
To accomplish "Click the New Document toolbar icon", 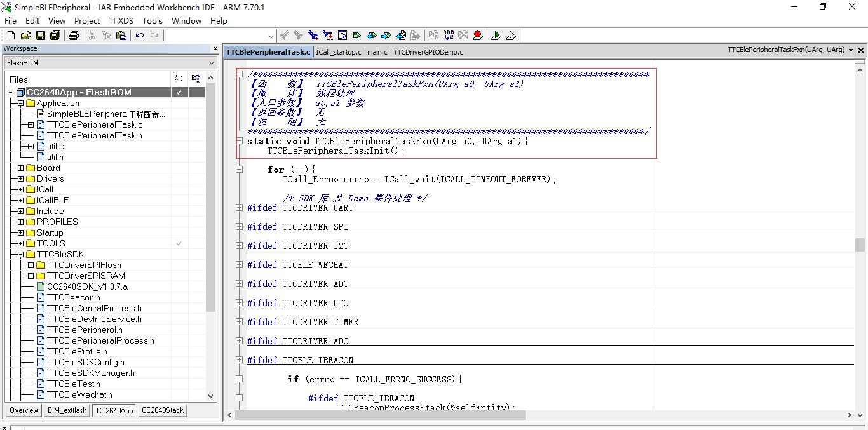I will 11,36.
